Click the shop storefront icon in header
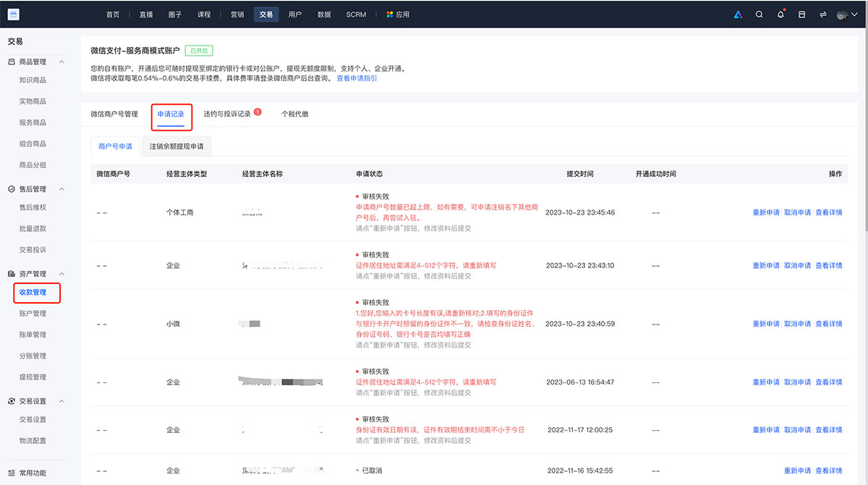868x485 pixels. click(801, 14)
